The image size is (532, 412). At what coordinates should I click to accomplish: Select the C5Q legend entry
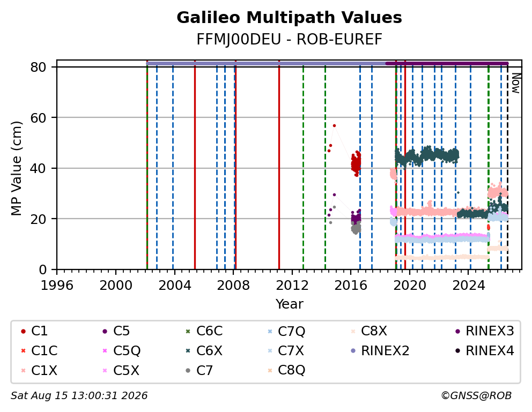click(121, 351)
